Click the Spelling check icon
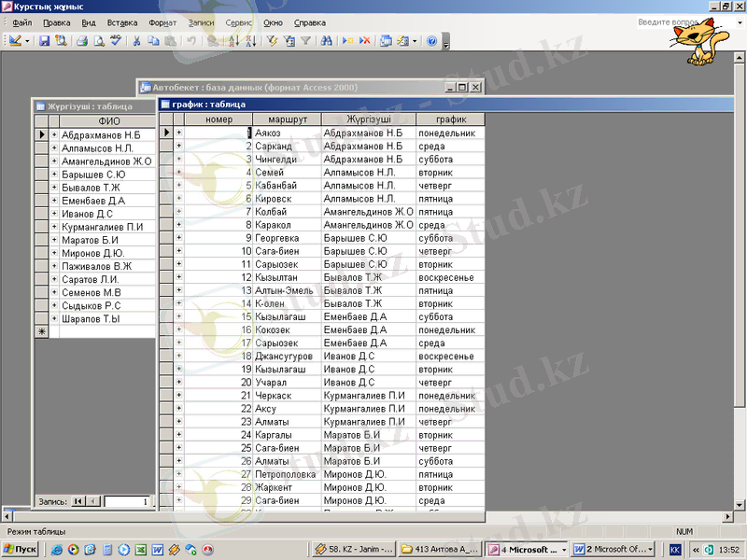The image size is (747, 560). pyautogui.click(x=116, y=41)
